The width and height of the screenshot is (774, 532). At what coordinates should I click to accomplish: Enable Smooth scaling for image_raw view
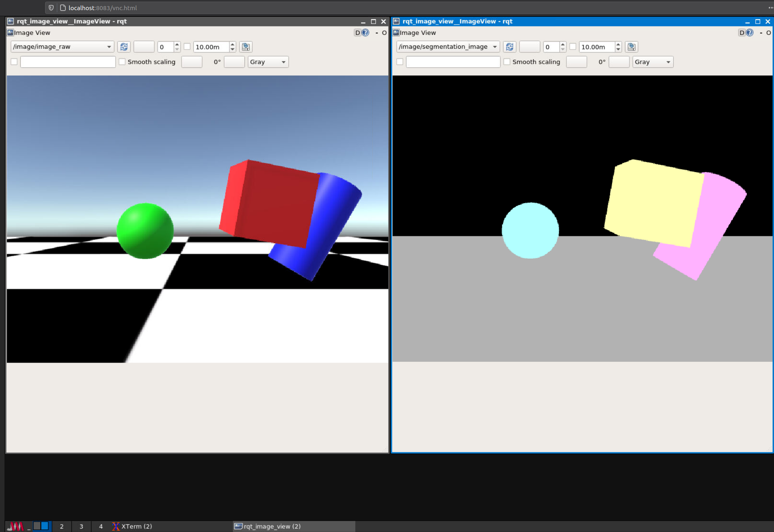pos(122,62)
